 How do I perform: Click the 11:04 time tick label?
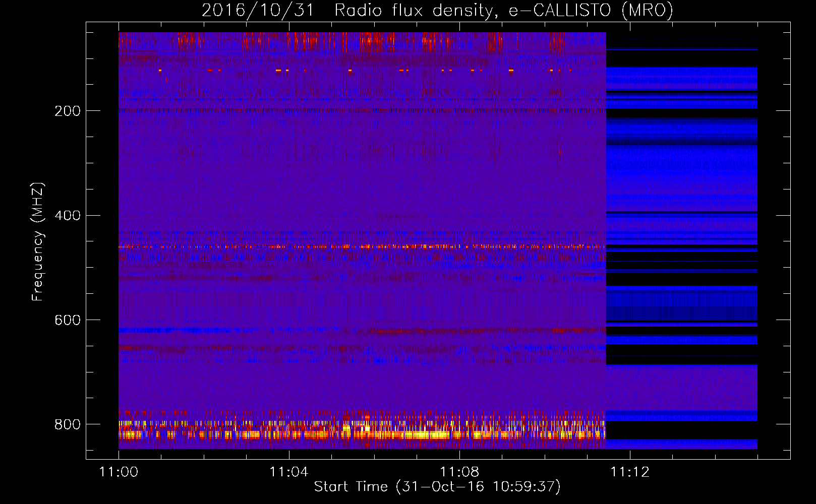click(289, 472)
